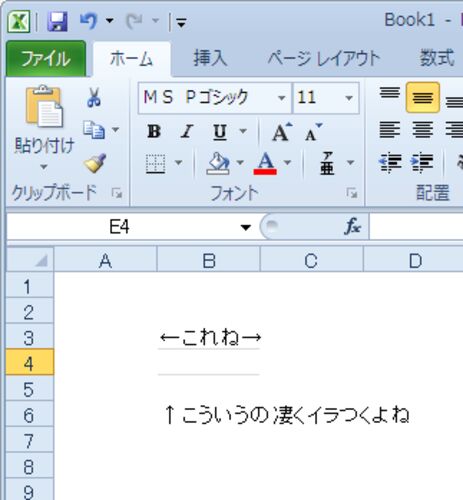Screen dimensions: 463x500
Task: Open the fill color palette arrow
Action: [240, 163]
